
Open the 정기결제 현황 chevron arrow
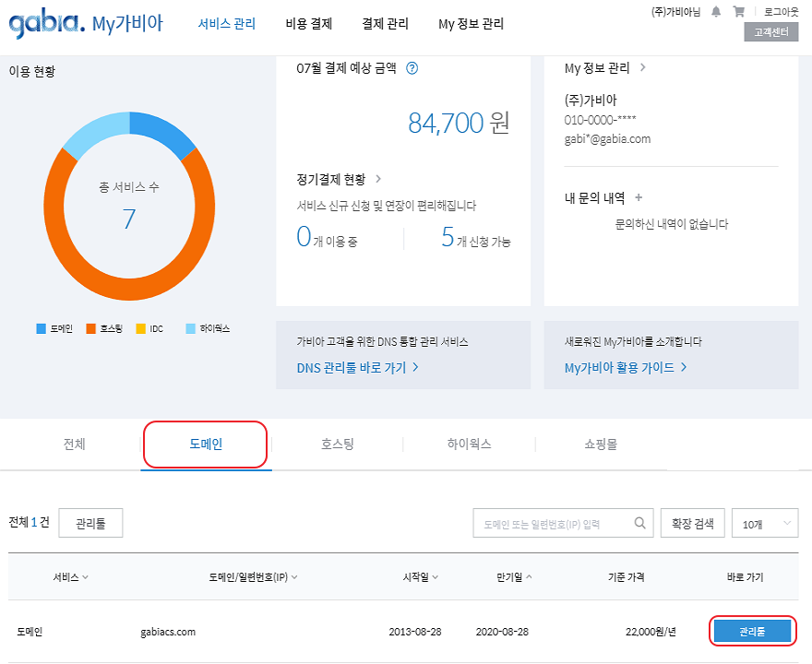[x=378, y=179]
